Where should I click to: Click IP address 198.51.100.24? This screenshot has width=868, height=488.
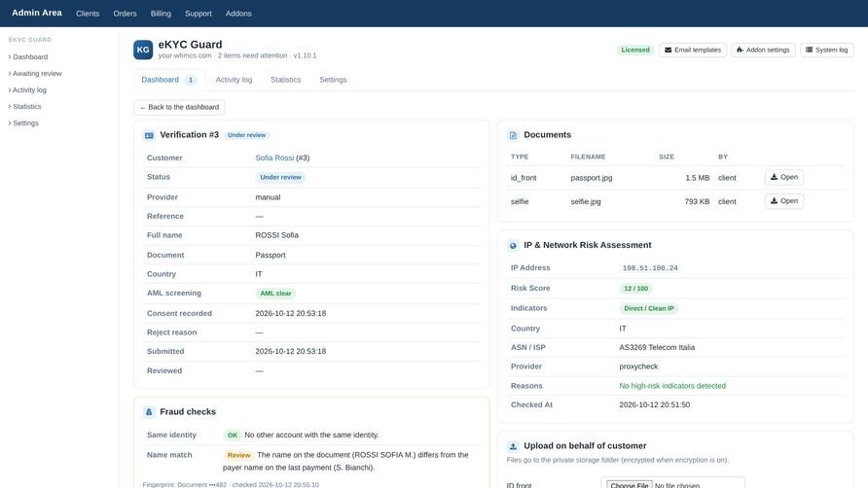click(650, 267)
